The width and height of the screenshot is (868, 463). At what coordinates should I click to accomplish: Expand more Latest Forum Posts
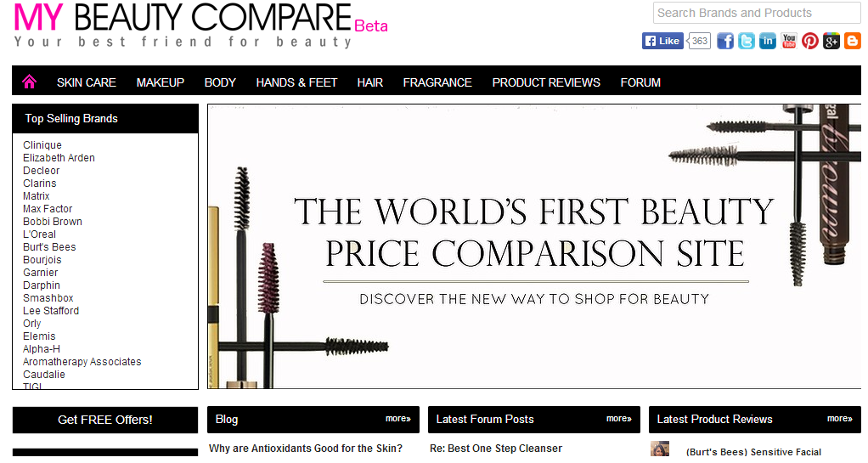(x=619, y=419)
